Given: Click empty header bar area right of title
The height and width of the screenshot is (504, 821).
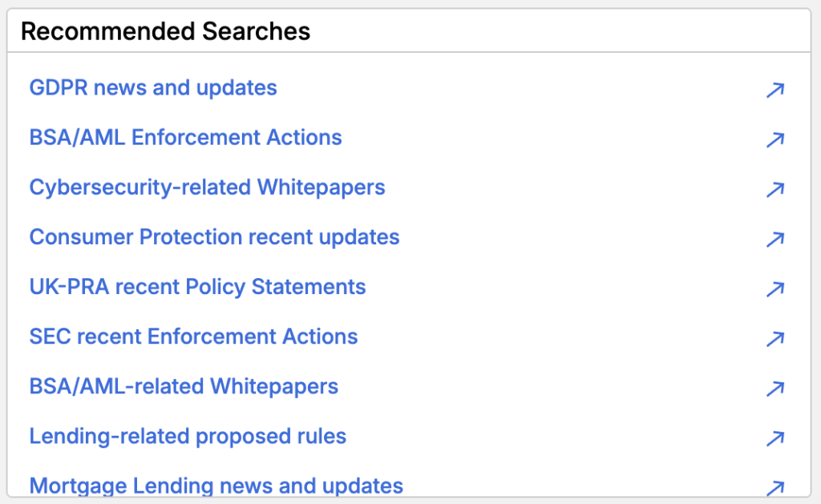Looking at the screenshot, I should pyautogui.click(x=561, y=31).
